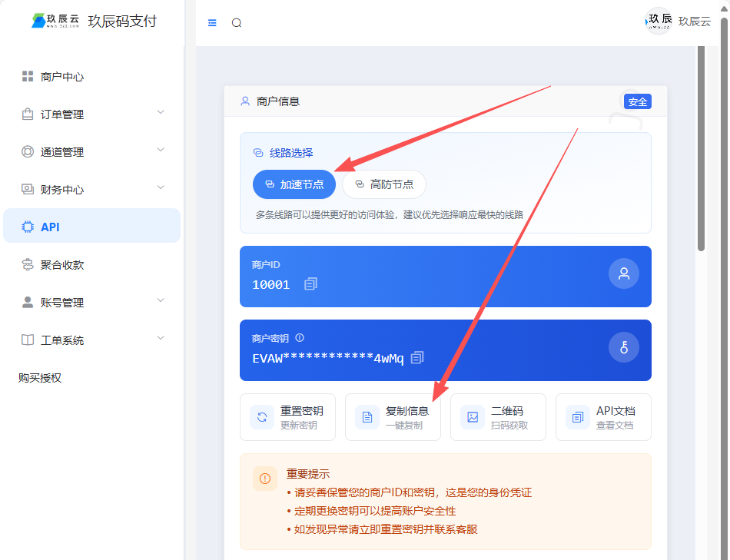Click the 玖辰云 user avatar
This screenshot has width=730, height=560.
coord(659,22)
